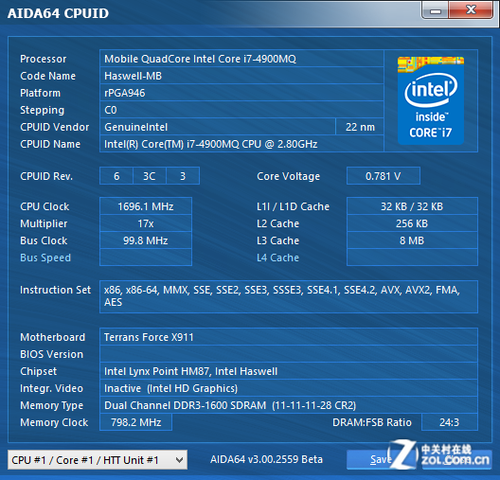Select the Haswell-MB code name field

(x=241, y=76)
